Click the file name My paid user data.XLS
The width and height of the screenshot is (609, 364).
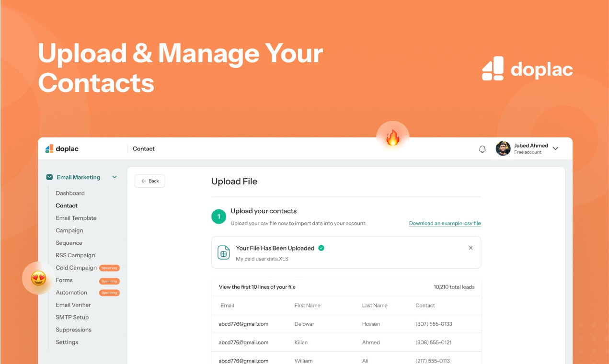point(262,259)
